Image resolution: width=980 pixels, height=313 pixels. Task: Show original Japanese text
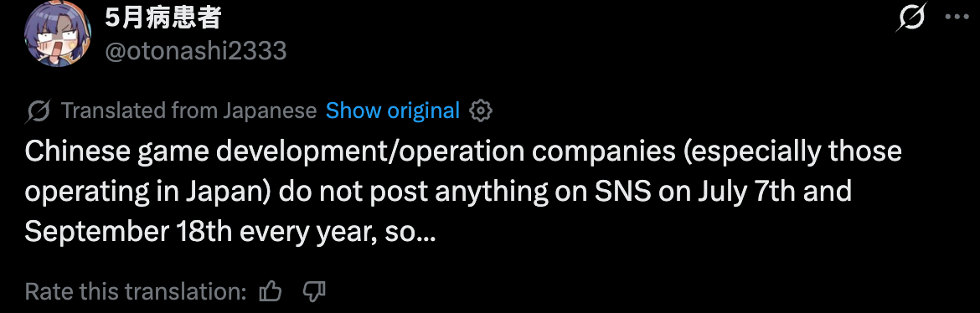393,110
